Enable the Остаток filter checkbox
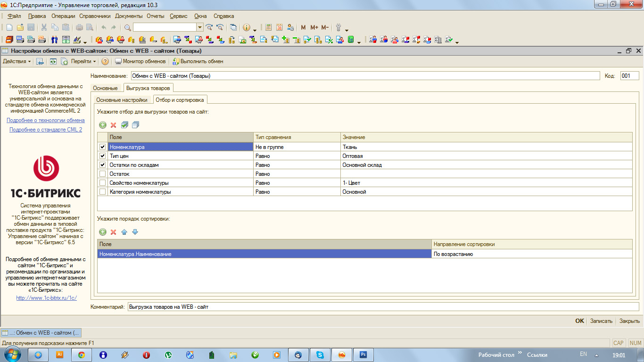Screen dimensions: 644x362 (103, 174)
